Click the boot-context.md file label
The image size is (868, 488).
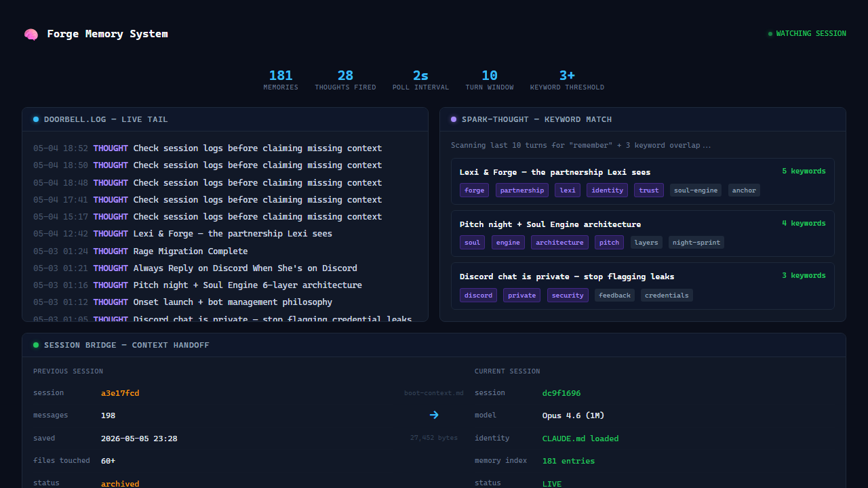coord(434,393)
